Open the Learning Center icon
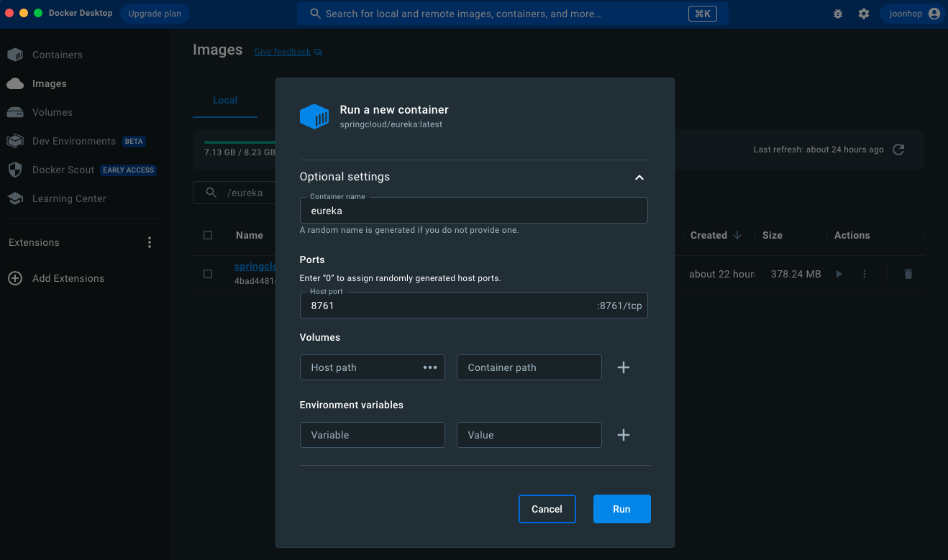 click(x=15, y=198)
